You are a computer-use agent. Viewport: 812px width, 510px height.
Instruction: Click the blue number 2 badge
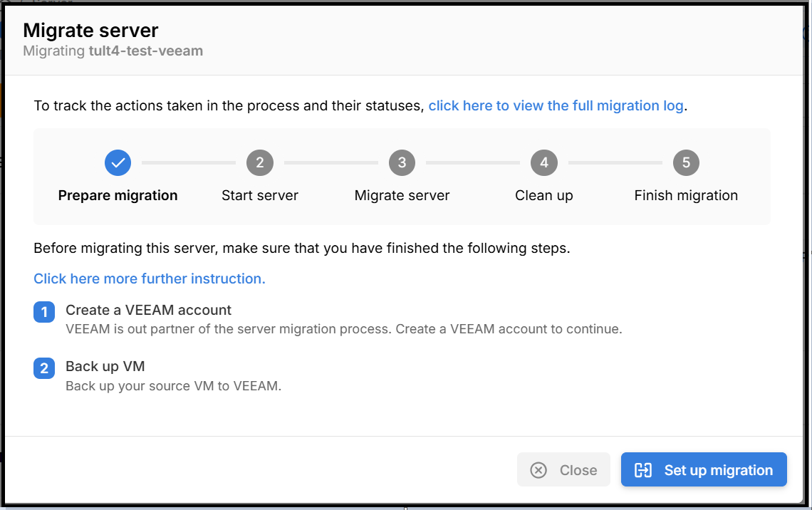point(44,368)
